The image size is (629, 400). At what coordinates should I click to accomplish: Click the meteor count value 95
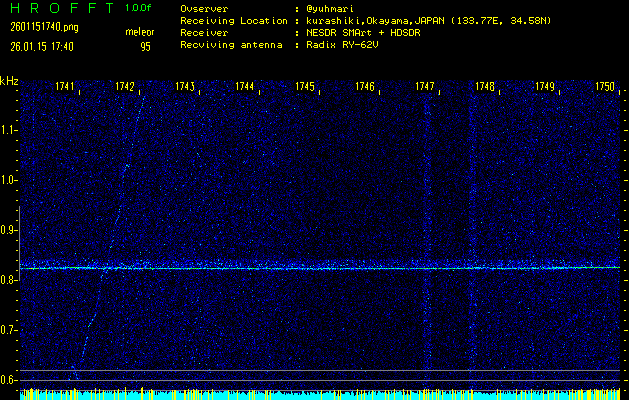tap(145, 46)
